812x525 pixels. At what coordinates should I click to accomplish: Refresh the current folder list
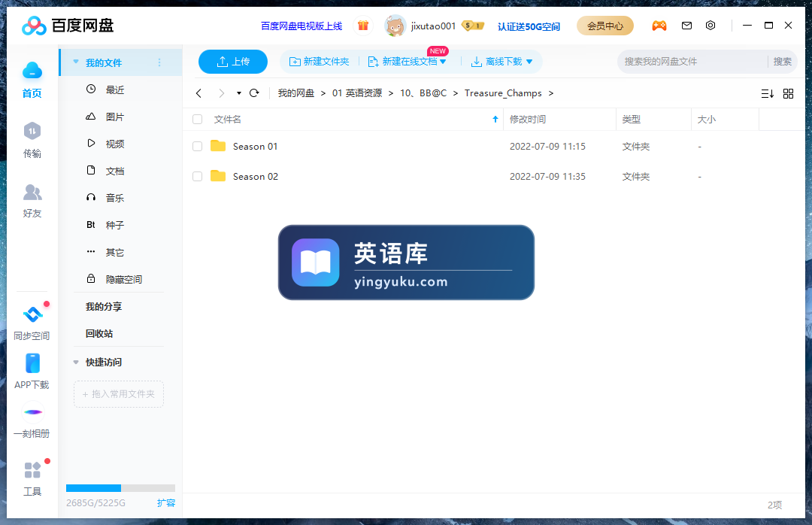click(254, 93)
